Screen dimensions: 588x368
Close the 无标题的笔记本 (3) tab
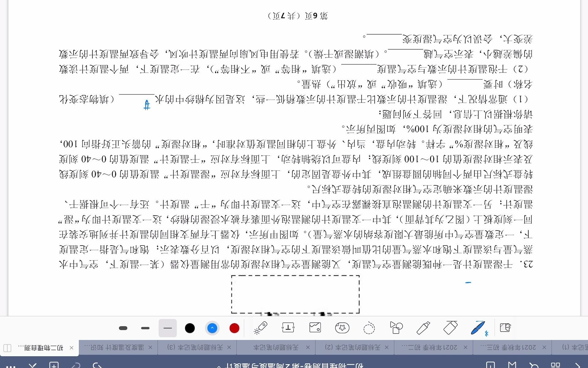pos(229,347)
